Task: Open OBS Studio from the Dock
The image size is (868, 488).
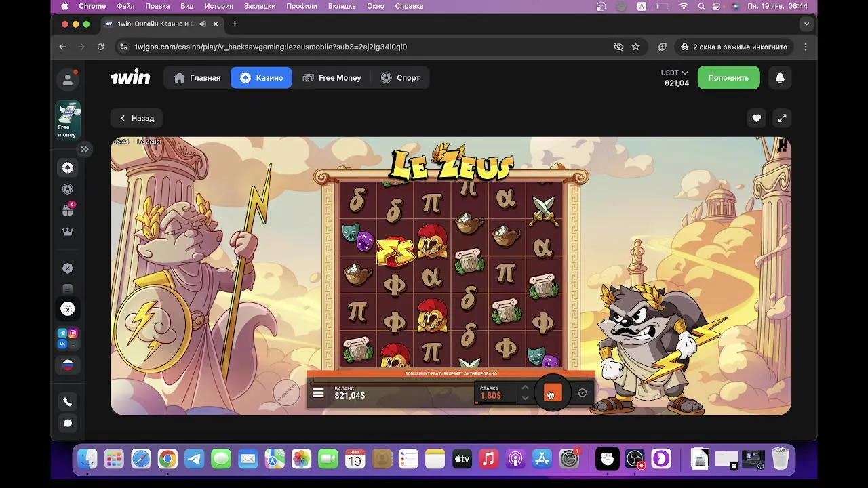Action: tap(635, 460)
